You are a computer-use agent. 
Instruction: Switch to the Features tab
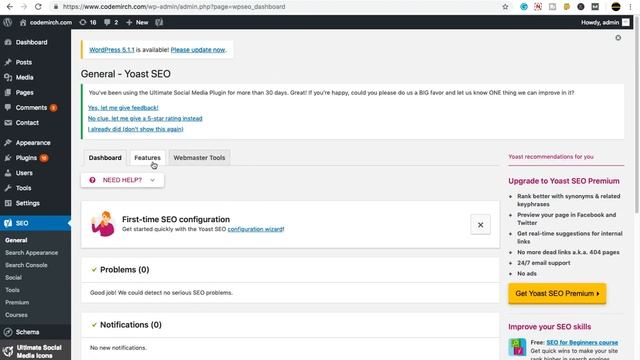(147, 158)
